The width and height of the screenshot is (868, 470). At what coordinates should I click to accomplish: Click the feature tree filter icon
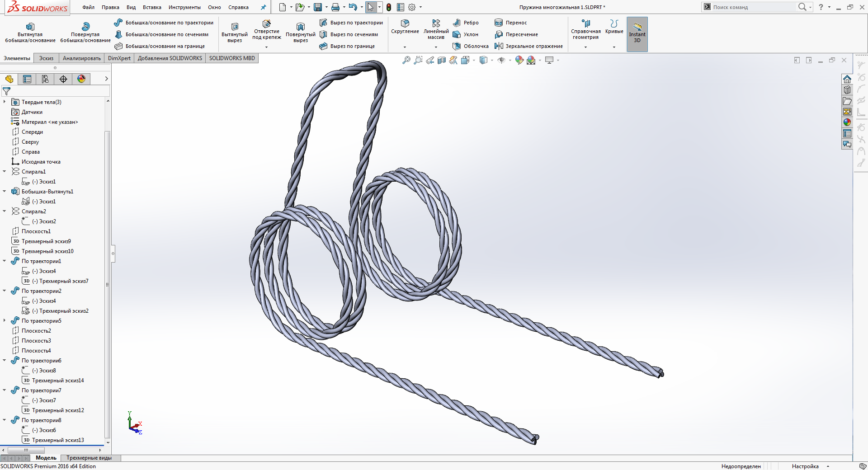tap(6, 91)
